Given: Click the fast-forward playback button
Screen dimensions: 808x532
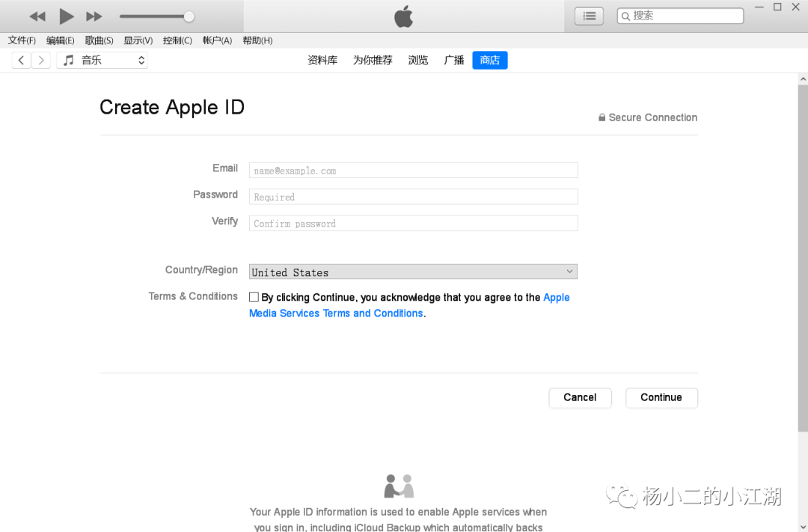Looking at the screenshot, I should [94, 16].
